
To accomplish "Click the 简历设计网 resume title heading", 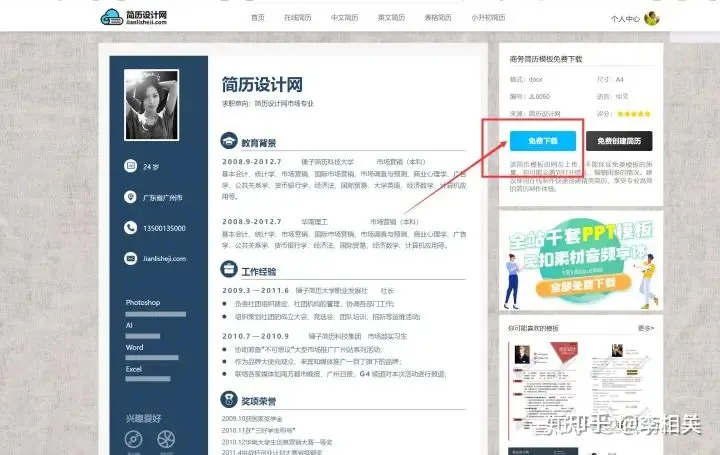I will coord(262,85).
